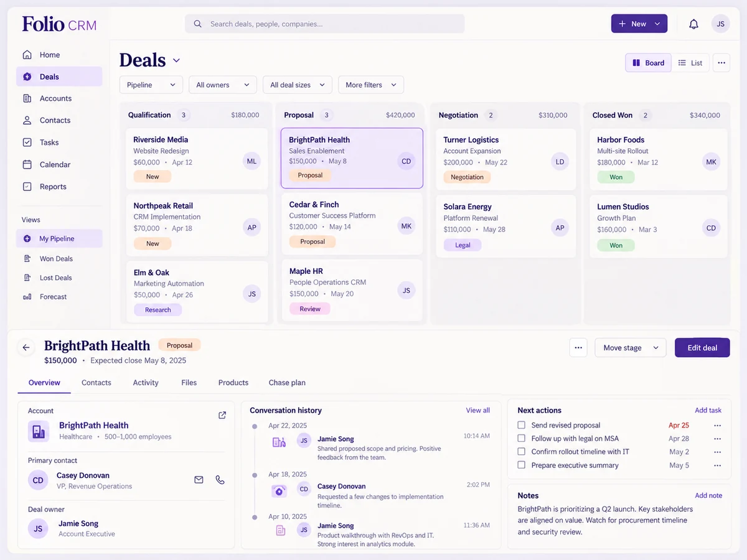Open BrightPath Health account in new window
747x560 pixels.
click(x=222, y=415)
